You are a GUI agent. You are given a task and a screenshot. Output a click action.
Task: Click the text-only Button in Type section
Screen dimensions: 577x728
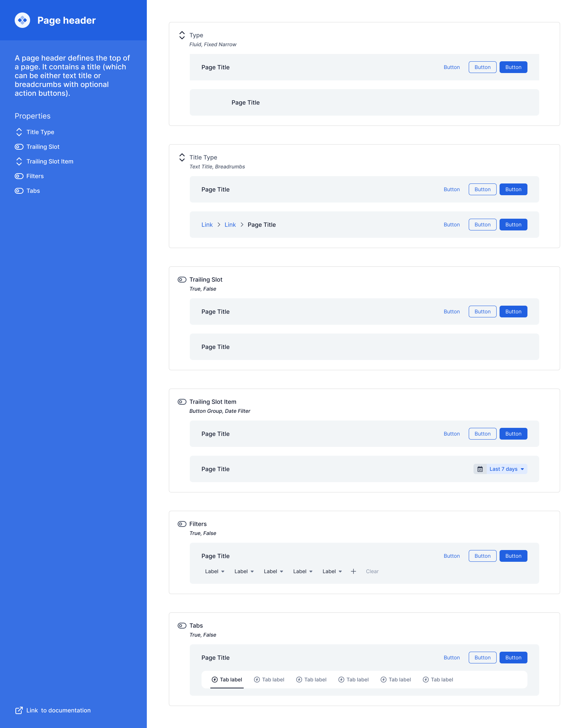(452, 67)
